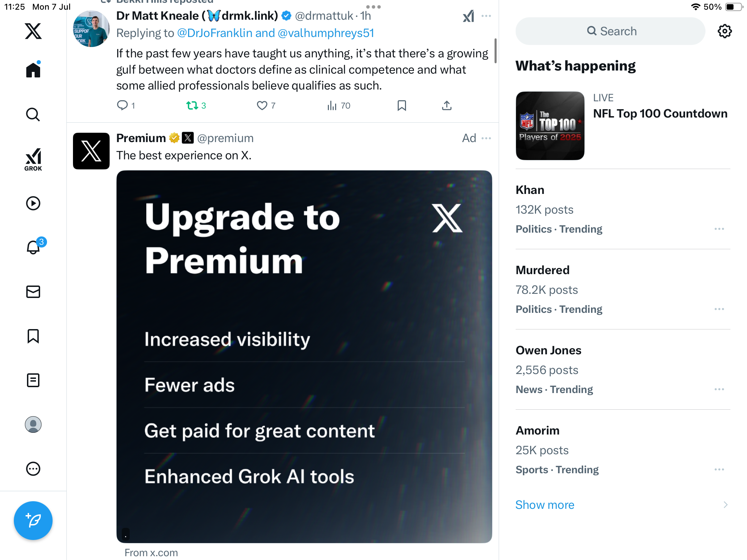Open more options for Khan trend

point(719,229)
